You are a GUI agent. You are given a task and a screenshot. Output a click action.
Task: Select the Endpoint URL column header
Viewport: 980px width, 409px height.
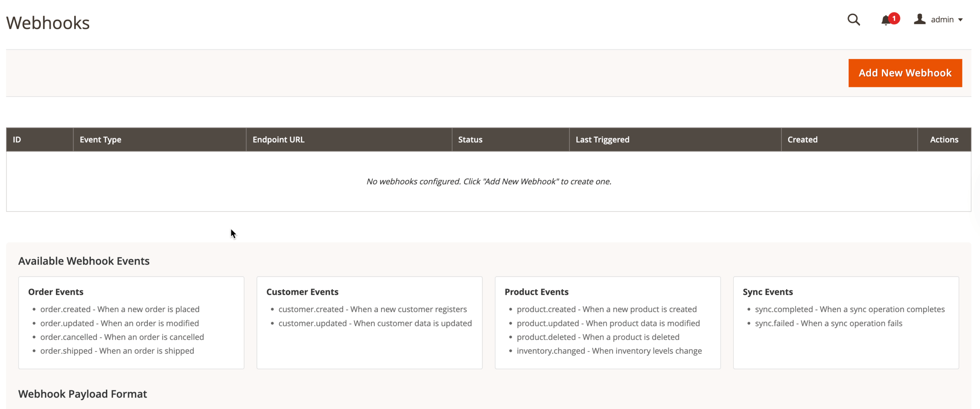[278, 139]
